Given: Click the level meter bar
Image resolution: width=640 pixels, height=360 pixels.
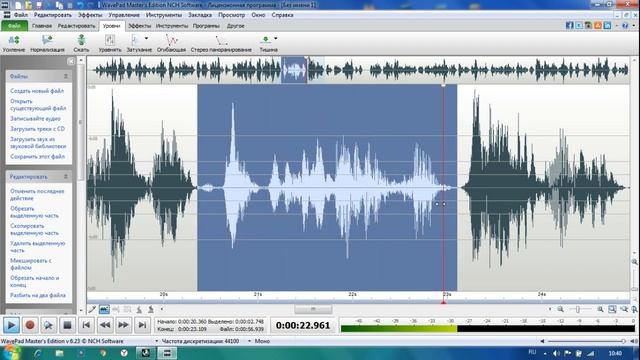Looking at the screenshot, I should click(488, 329).
